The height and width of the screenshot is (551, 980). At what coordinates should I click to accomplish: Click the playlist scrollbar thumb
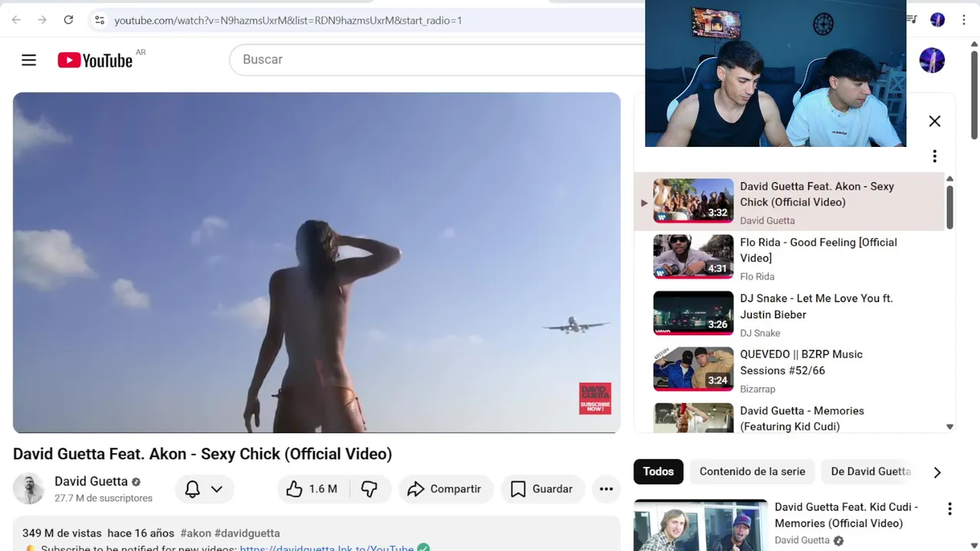pyautogui.click(x=949, y=207)
